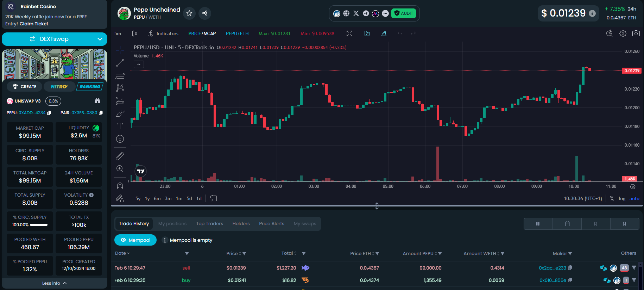Add Pepe Unchained to favorites star
This screenshot has height=290, width=644.
[189, 13]
